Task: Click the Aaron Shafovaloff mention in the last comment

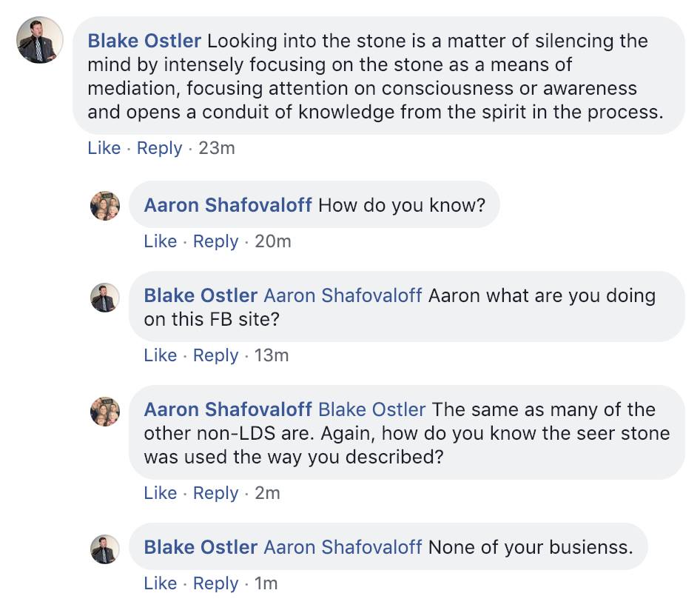Action: (x=343, y=548)
